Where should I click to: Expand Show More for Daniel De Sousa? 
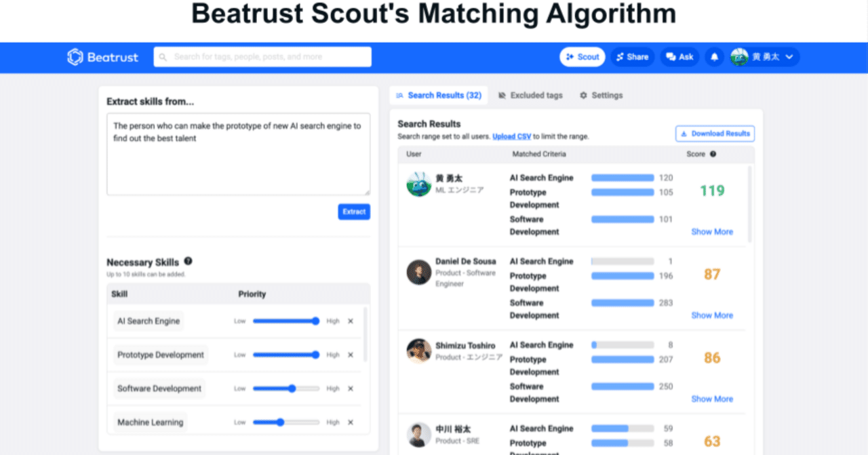coord(711,315)
